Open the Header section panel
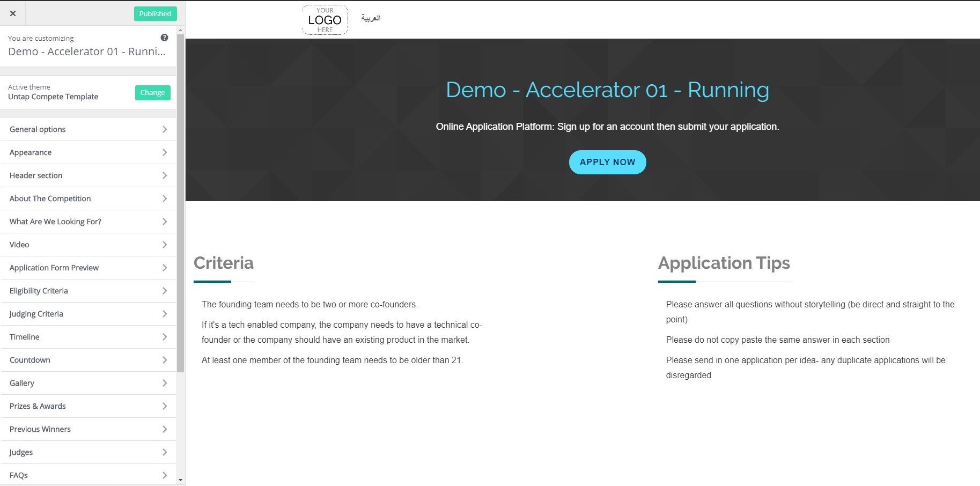The height and width of the screenshot is (486, 980). pos(89,175)
